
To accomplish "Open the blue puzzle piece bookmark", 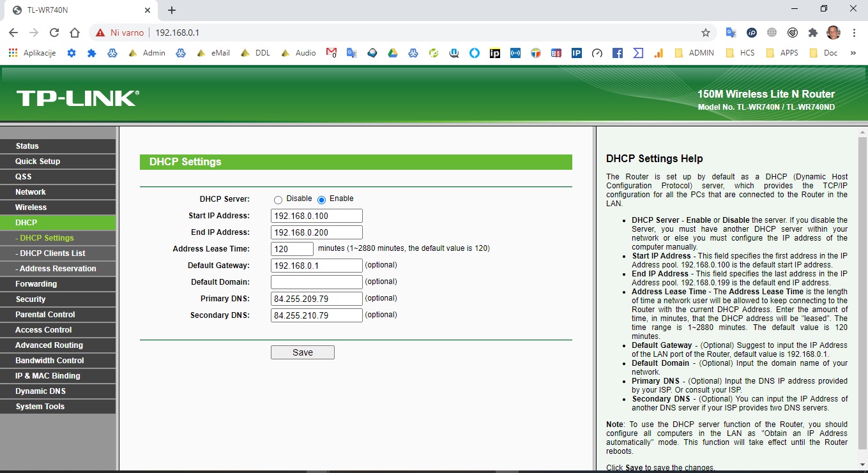I will tap(92, 53).
